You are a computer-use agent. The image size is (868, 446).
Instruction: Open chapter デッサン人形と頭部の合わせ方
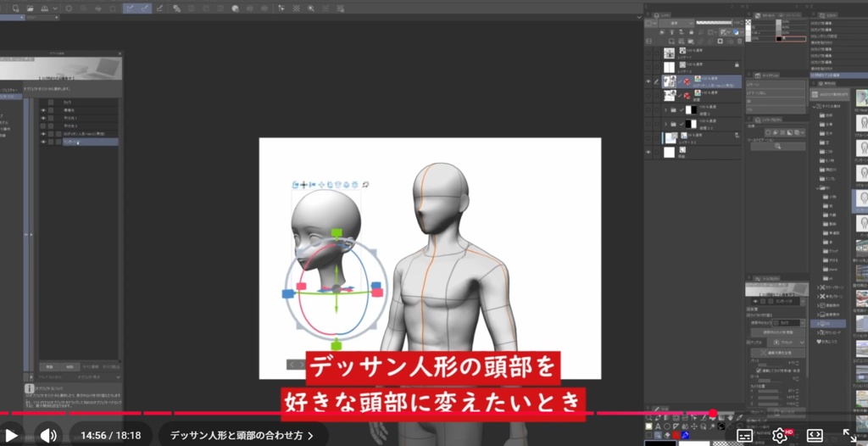pos(242,436)
